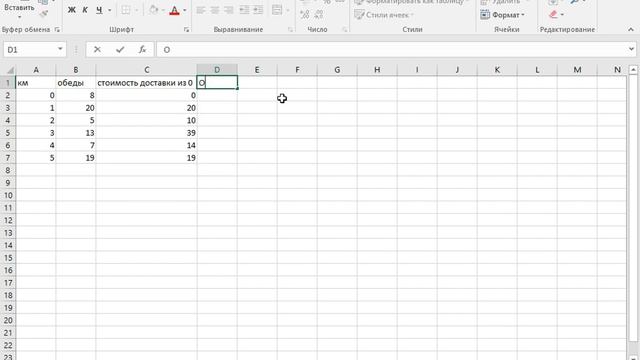The height and width of the screenshot is (360, 640).
Task: Toggle underline (Ч) formatting
Action: tap(99, 10)
